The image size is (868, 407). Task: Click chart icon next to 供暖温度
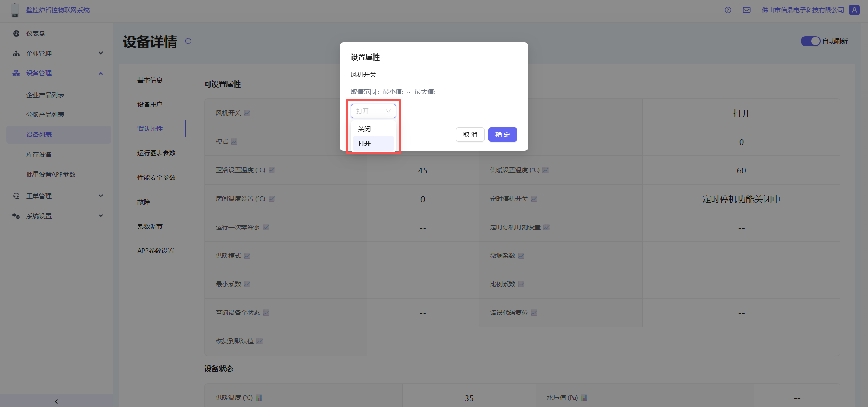(x=259, y=398)
